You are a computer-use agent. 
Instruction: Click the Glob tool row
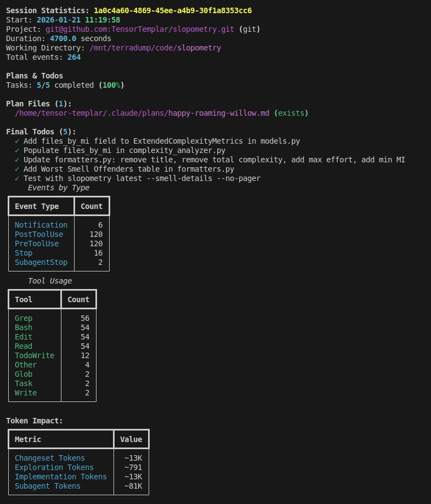(x=53, y=374)
